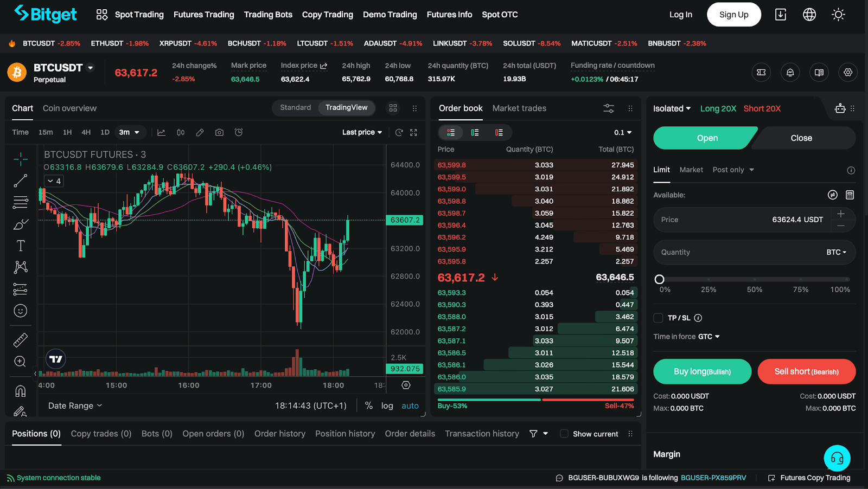Select the Market order tab
The image size is (868, 489).
(691, 170)
